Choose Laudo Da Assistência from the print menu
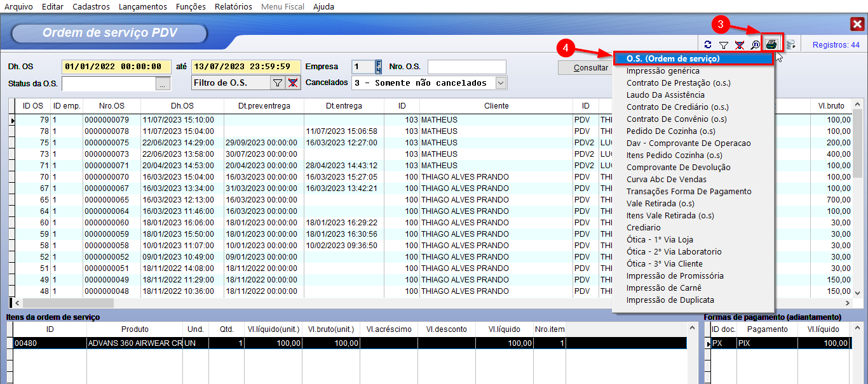 tap(665, 95)
